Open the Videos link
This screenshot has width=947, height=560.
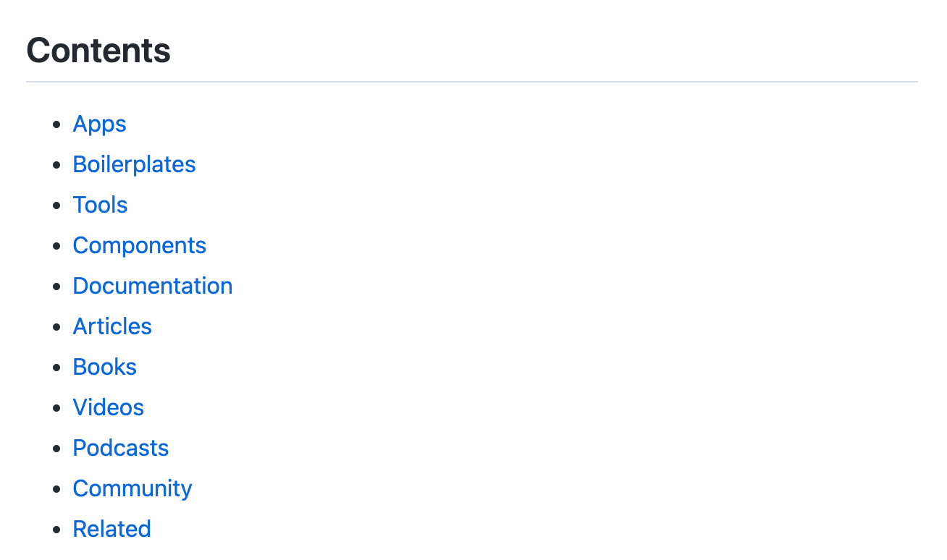tap(108, 408)
